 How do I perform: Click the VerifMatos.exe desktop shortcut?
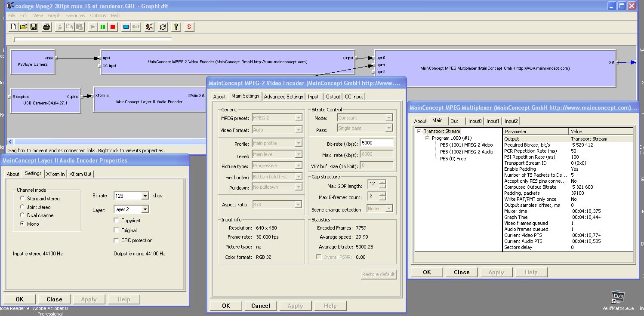pyautogui.click(x=618, y=300)
